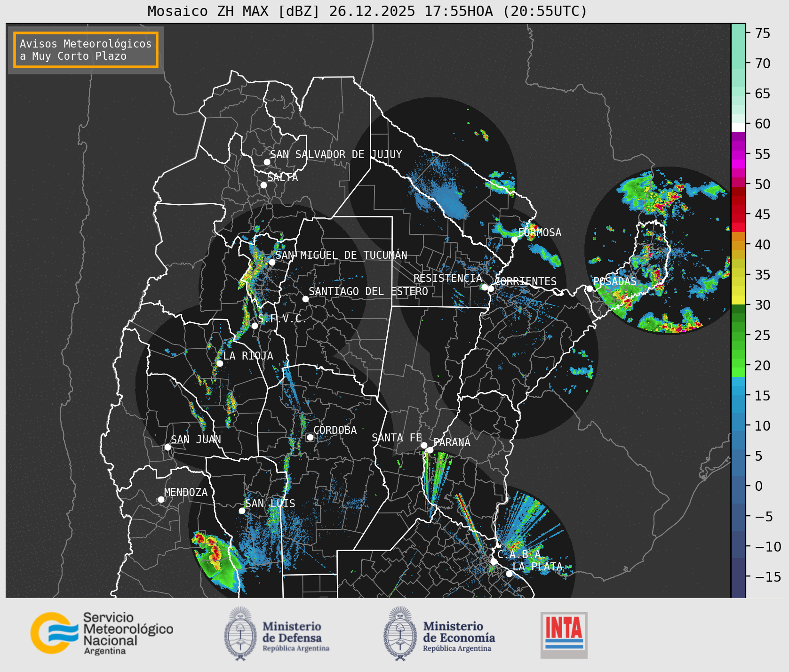Viewport: 789px width, 672px height.
Task: Click the Mosaico ZH MAX title text
Action: click(367, 11)
